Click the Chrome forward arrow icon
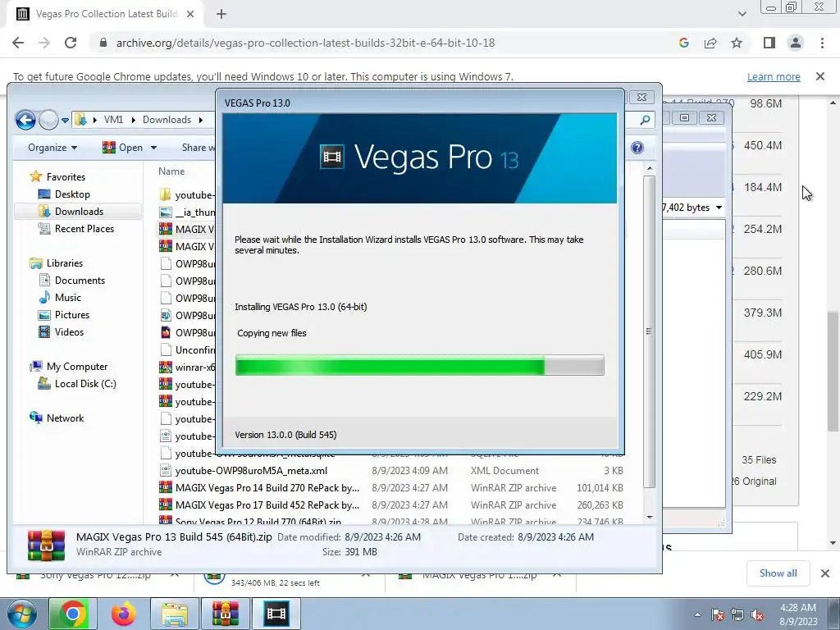Image resolution: width=840 pixels, height=630 pixels. [x=44, y=43]
